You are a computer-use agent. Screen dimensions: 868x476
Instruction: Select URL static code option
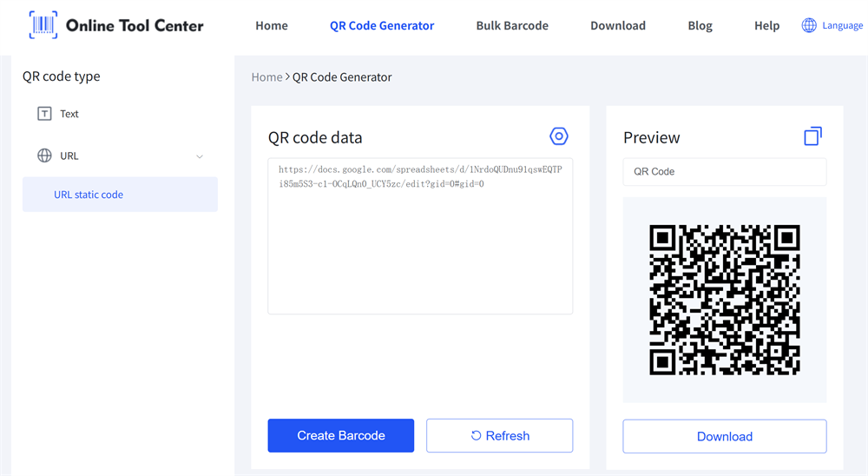pyautogui.click(x=89, y=195)
